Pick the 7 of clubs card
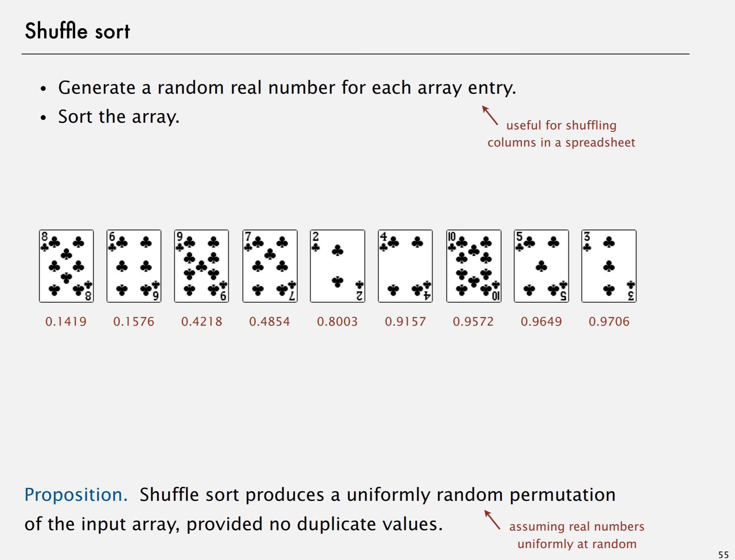Image resolution: width=735 pixels, height=560 pixels. click(x=270, y=266)
